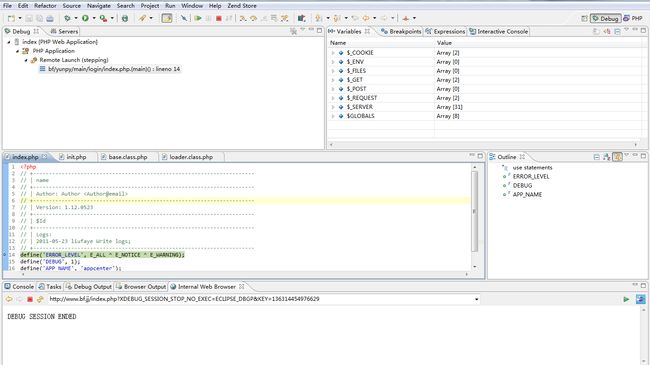650x365 pixels.
Task: Open the Navigate menu
Action: coord(99,6)
